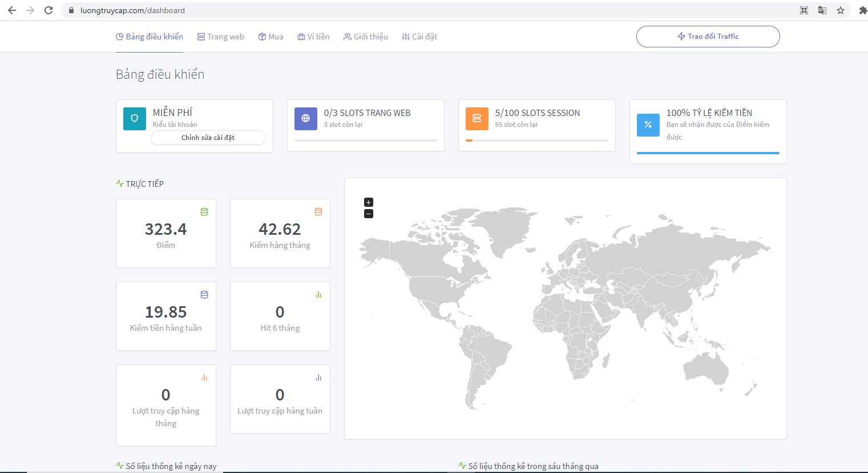The width and height of the screenshot is (868, 473).
Task: Click the orange server icon for session slots
Action: pos(477,119)
